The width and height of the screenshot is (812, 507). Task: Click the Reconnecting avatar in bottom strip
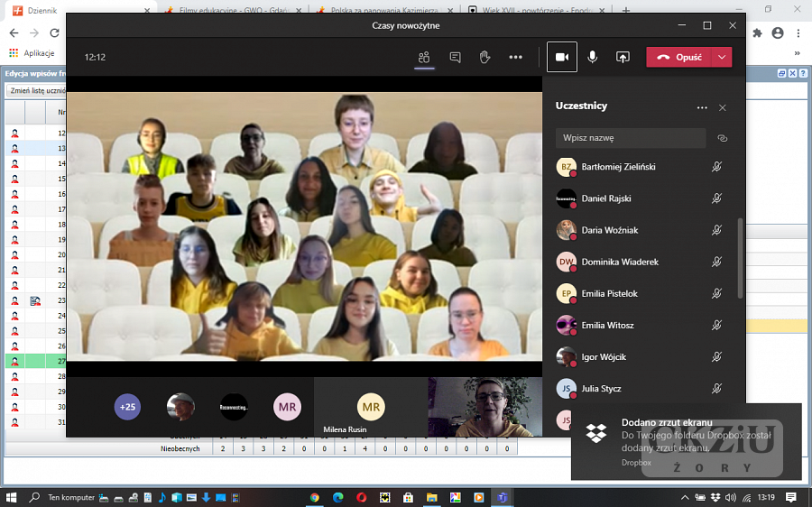[x=234, y=407]
